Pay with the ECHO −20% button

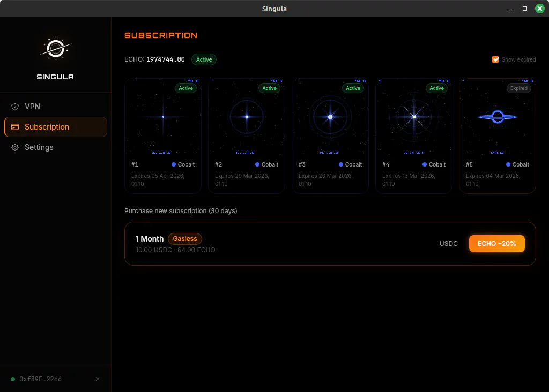[x=497, y=243]
